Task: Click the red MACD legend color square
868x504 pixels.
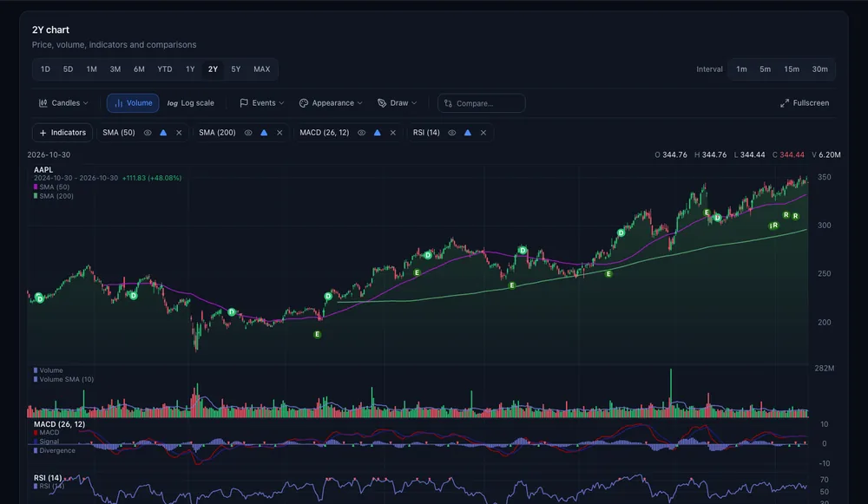Action: [x=36, y=433]
